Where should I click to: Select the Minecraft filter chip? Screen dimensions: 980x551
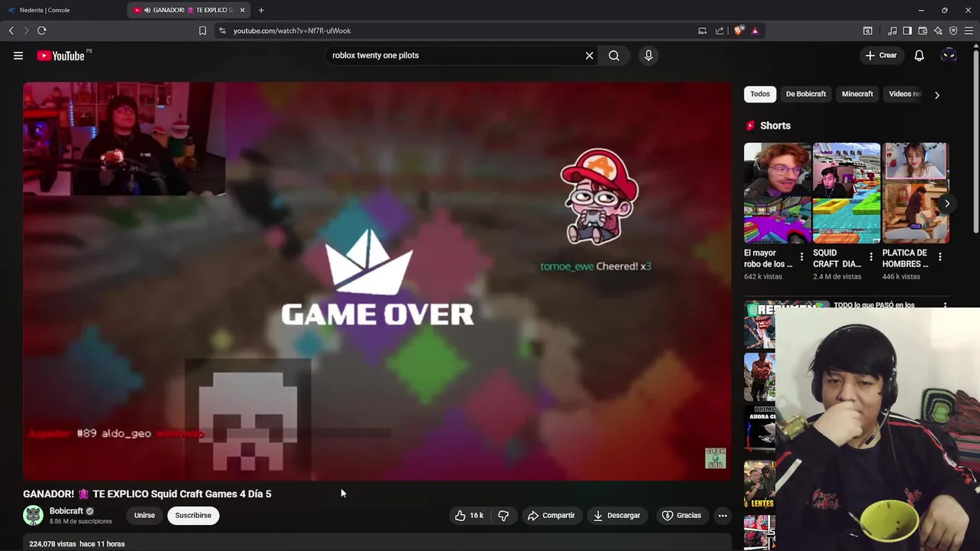857,94
